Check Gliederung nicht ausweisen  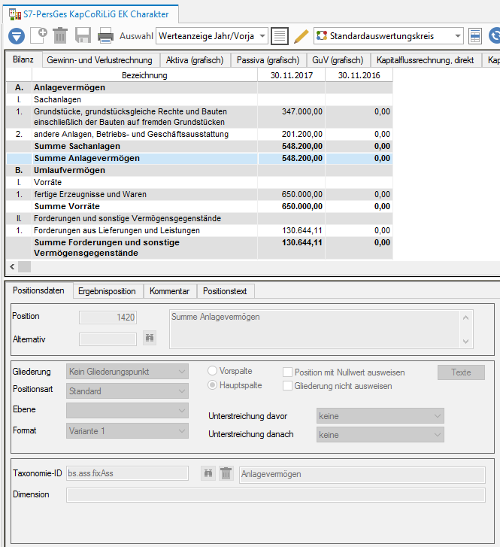288,386
